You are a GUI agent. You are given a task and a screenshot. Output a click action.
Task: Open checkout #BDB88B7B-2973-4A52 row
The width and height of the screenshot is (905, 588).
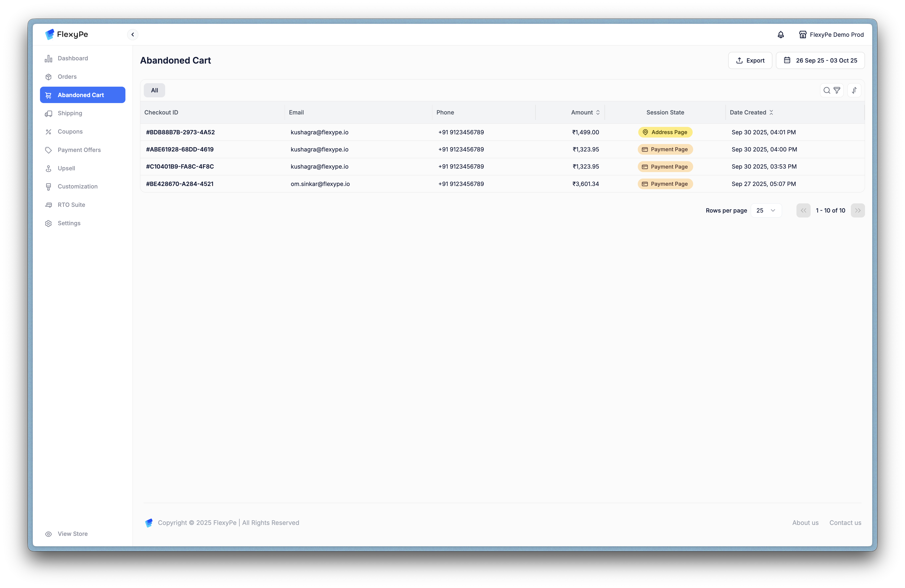(x=180, y=132)
